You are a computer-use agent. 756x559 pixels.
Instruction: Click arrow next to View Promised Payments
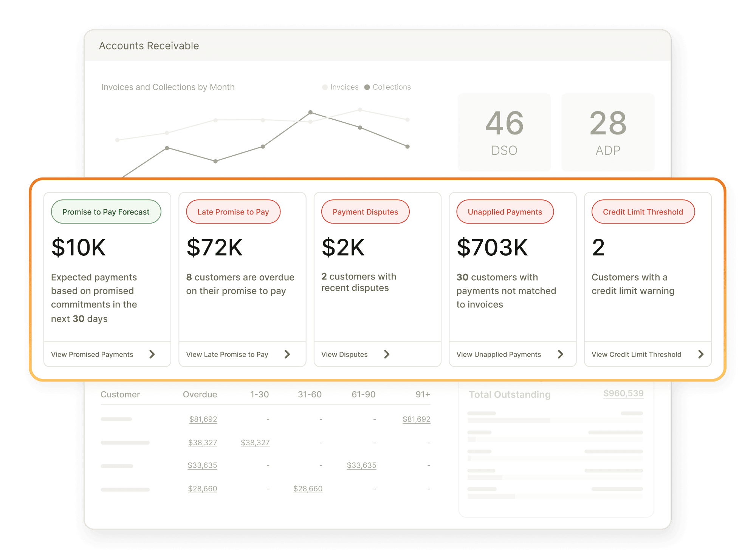(x=152, y=354)
